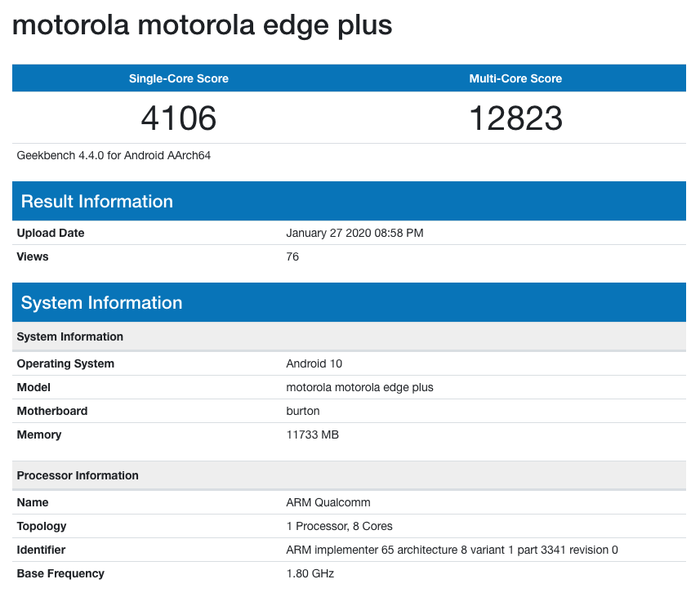Screen dimensions: 700x597
Task: Click the views count 76
Action: (292, 256)
